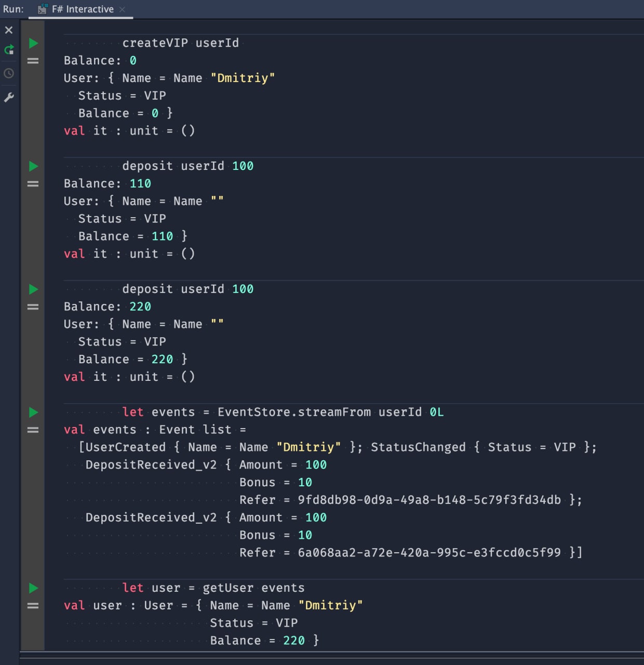Click the text createVIP userId
The image size is (644, 665).
[181, 43]
